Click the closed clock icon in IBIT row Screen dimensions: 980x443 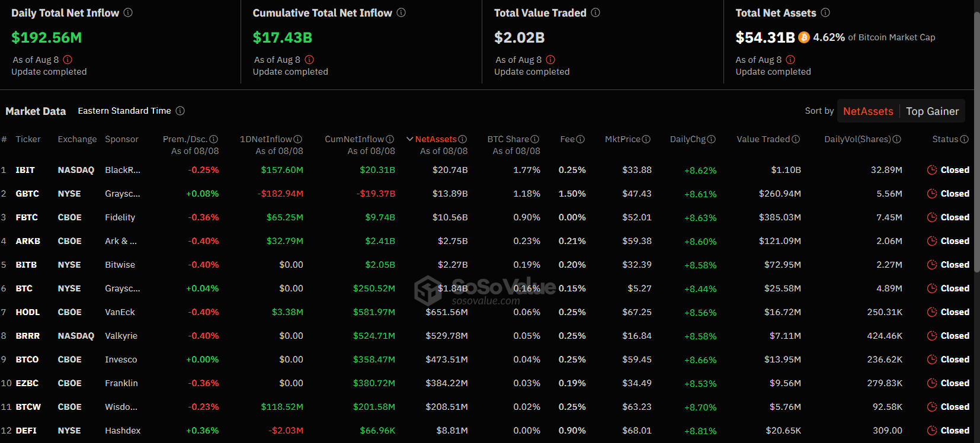tap(932, 170)
